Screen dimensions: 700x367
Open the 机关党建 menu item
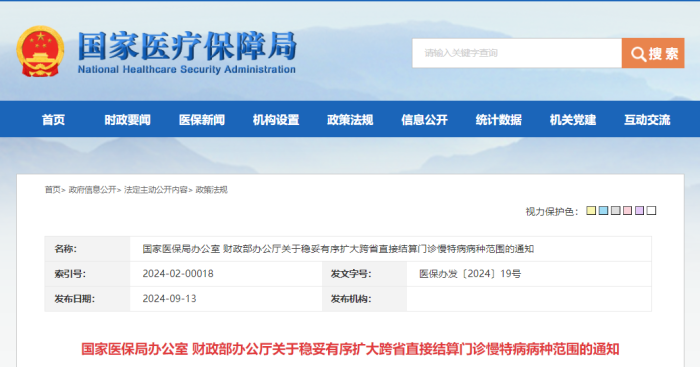tap(573, 120)
